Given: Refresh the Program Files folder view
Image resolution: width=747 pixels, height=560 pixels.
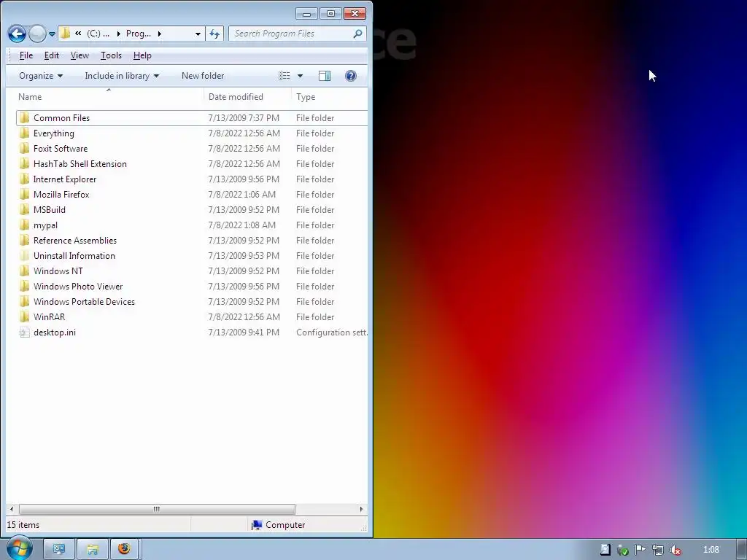Looking at the screenshot, I should pos(214,34).
